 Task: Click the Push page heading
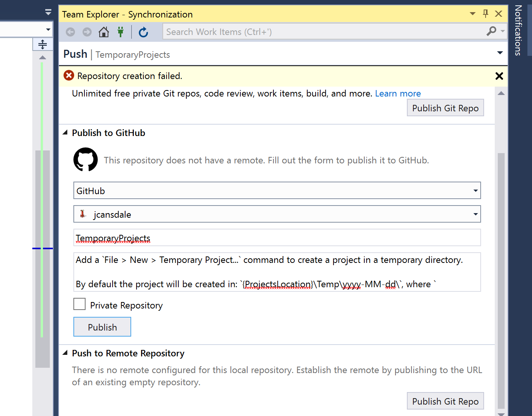click(75, 54)
